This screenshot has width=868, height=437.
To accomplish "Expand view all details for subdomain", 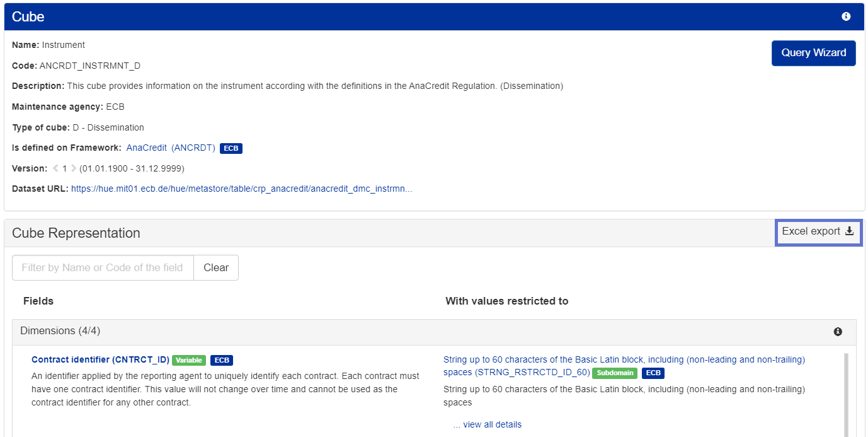I will (x=488, y=424).
